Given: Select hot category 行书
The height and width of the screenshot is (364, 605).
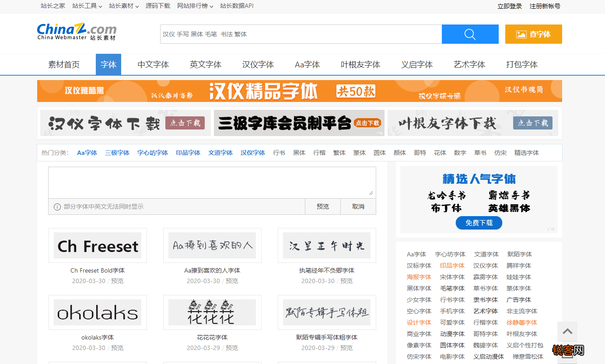Looking at the screenshot, I should click(x=279, y=153).
